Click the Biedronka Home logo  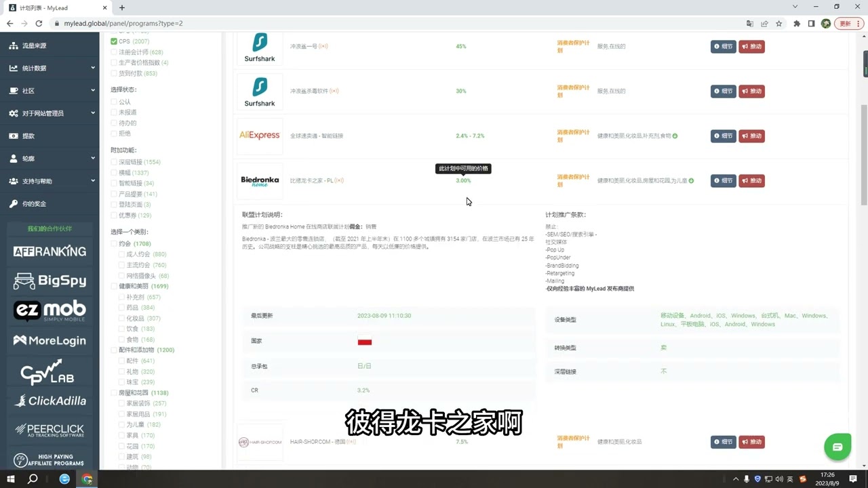tap(260, 181)
